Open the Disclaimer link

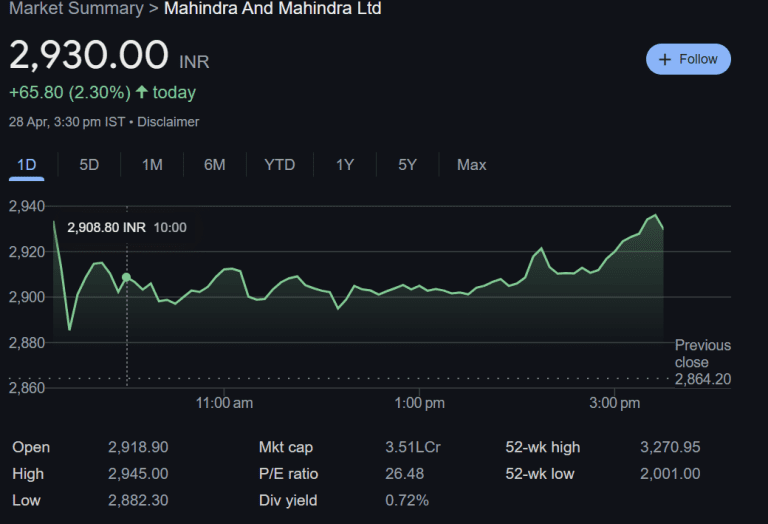(168, 122)
